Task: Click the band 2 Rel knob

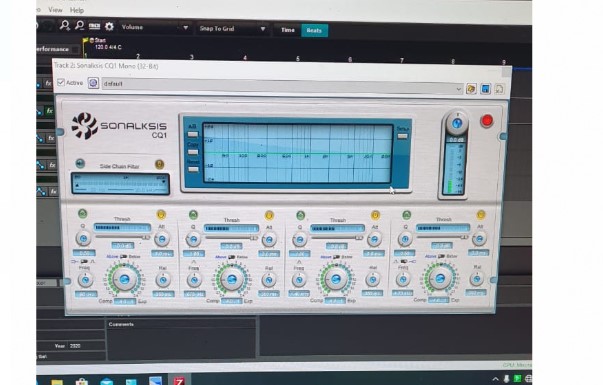Action: pos(269,280)
